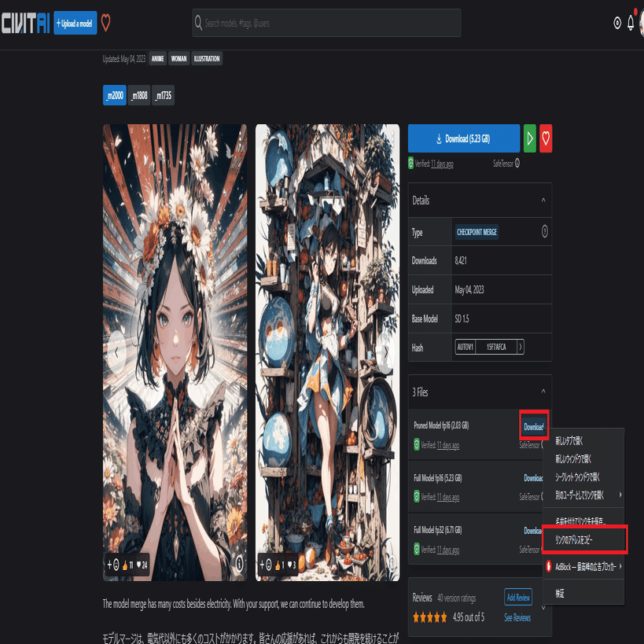Click the ILLUSTRATION tag
This screenshot has width=644, height=644.
[207, 59]
